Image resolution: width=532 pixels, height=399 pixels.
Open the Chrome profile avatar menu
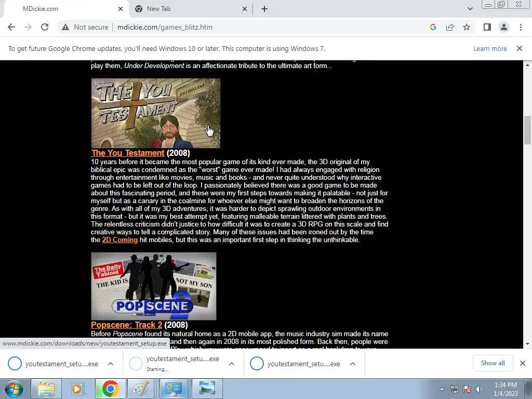(504, 27)
